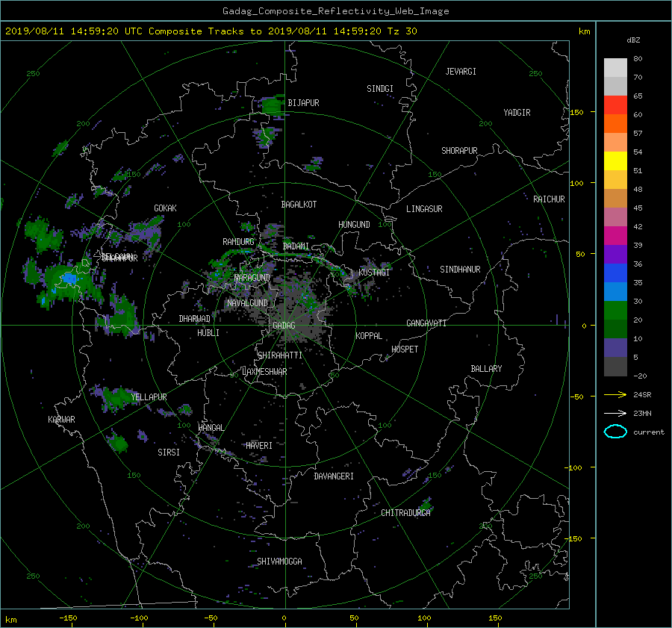
Task: Click the KOPPAL city label
Action: 369,336
